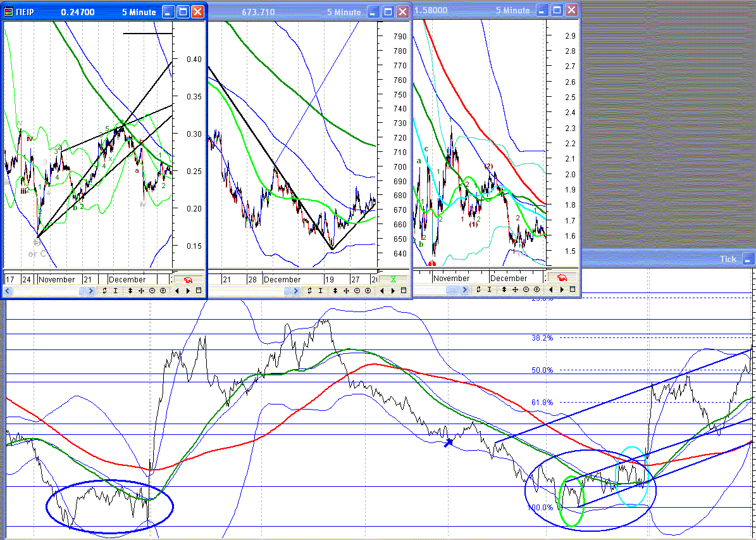Click '5 Minute' interval in 673.710 title bar
The height and width of the screenshot is (540, 756).
pyautogui.click(x=344, y=12)
